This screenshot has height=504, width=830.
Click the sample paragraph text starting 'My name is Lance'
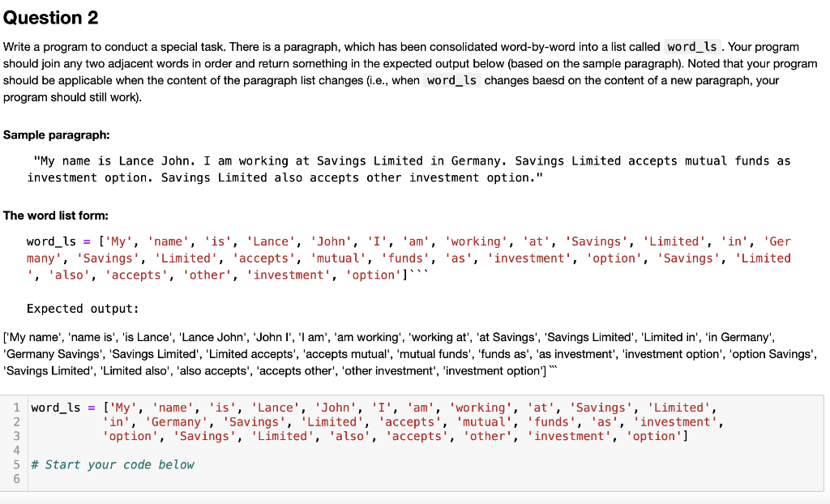409,169
